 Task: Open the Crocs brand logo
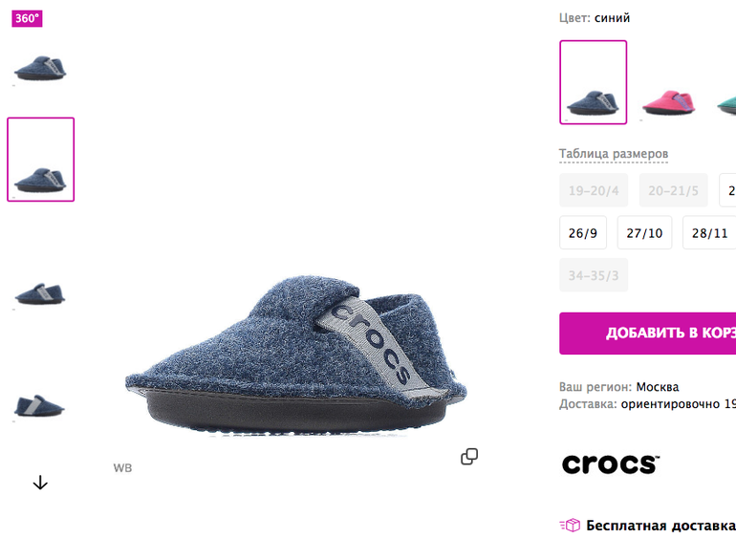pyautogui.click(x=610, y=463)
